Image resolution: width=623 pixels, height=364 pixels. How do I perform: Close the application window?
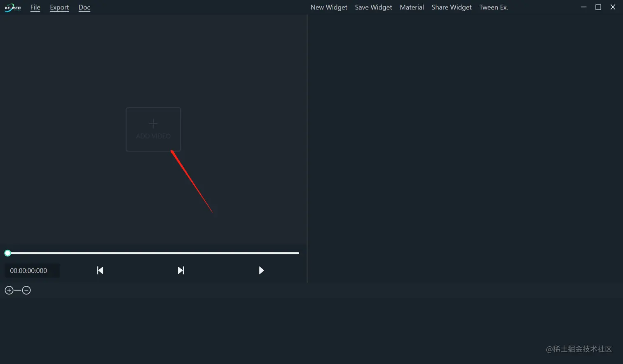613,7
